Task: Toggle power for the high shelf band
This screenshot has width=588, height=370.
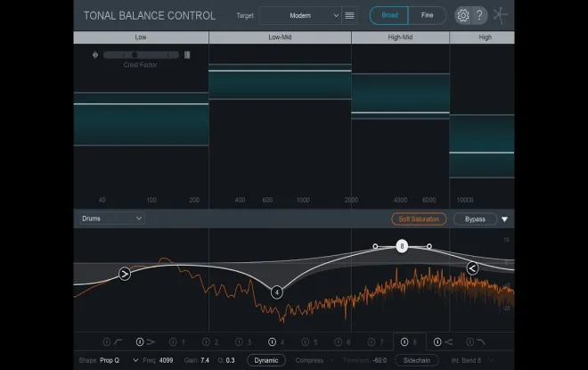Action: point(437,341)
